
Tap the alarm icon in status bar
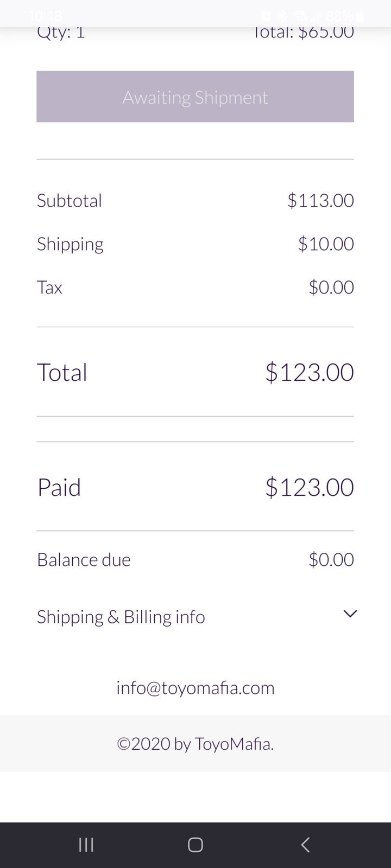point(266,16)
